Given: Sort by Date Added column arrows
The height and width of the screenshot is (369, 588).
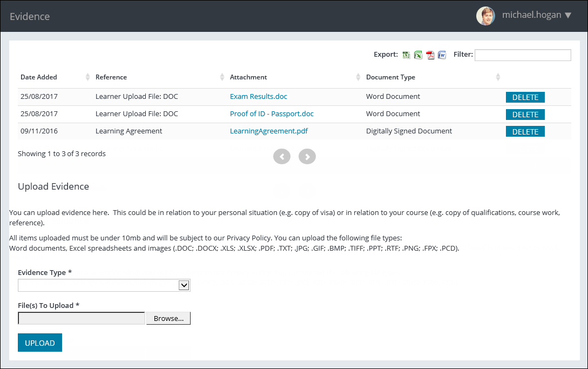Looking at the screenshot, I should (x=88, y=77).
